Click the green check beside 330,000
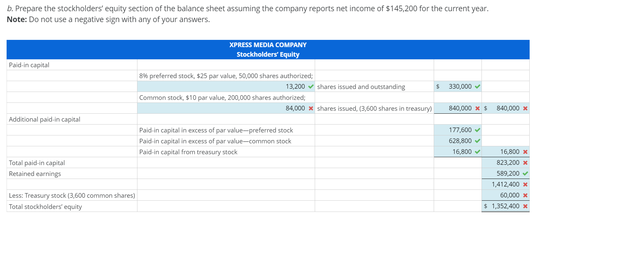 pyautogui.click(x=478, y=87)
